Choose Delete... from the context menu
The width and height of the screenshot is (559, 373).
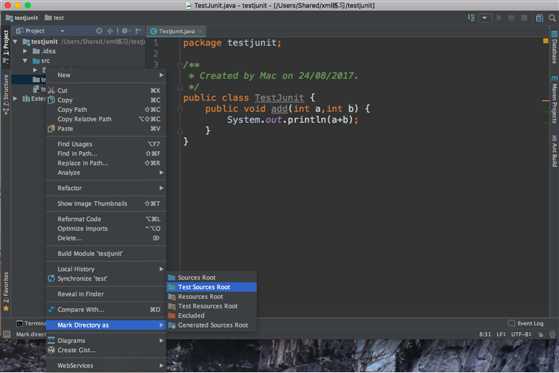[x=107, y=238]
